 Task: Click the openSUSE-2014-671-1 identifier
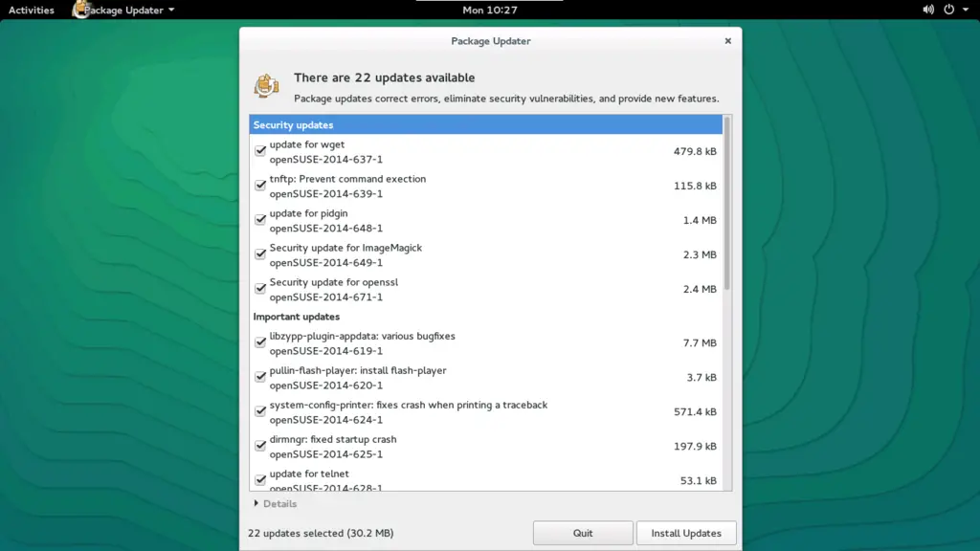click(x=326, y=297)
